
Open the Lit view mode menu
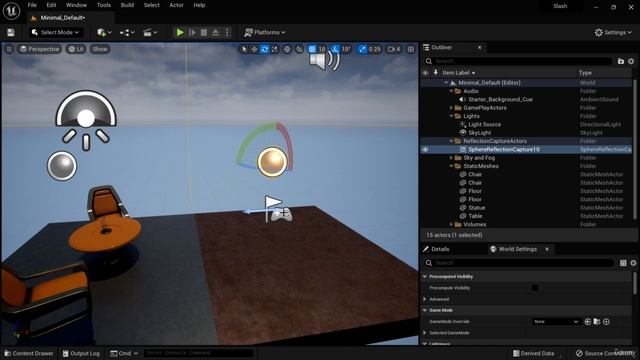coord(76,49)
